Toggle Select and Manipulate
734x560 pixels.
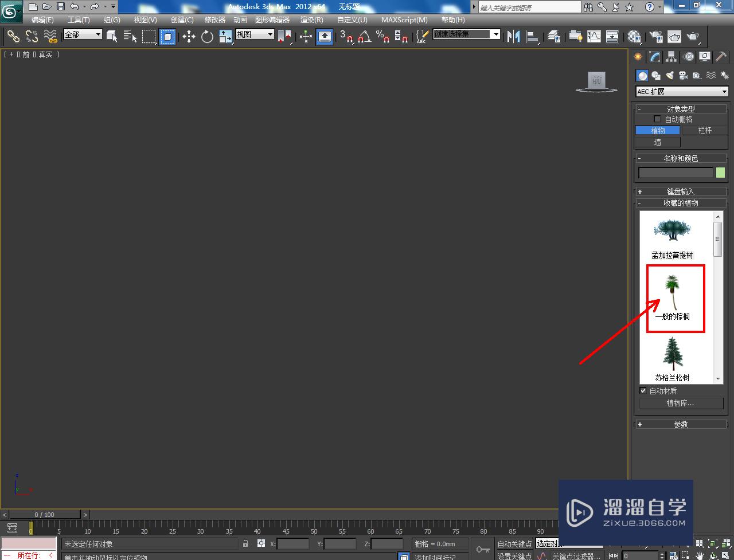point(306,37)
